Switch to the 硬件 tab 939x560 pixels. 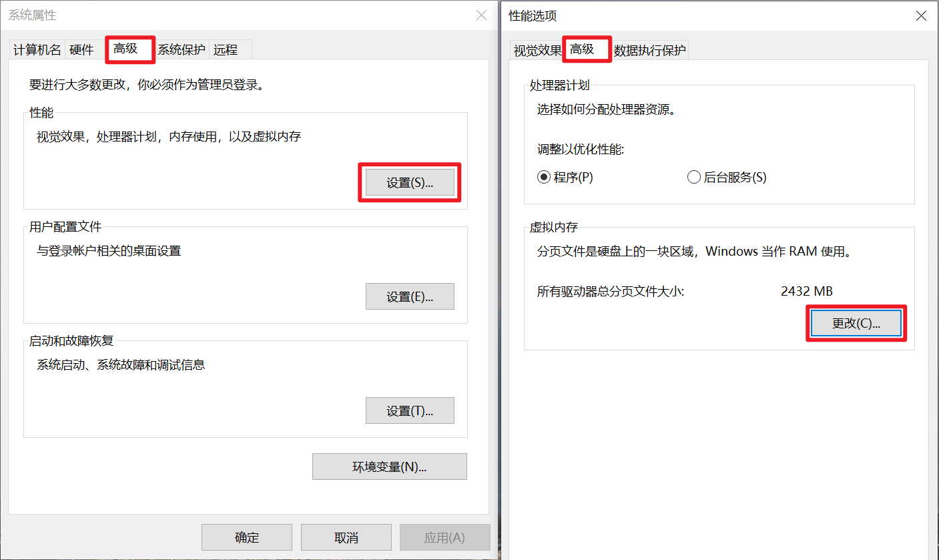point(82,49)
